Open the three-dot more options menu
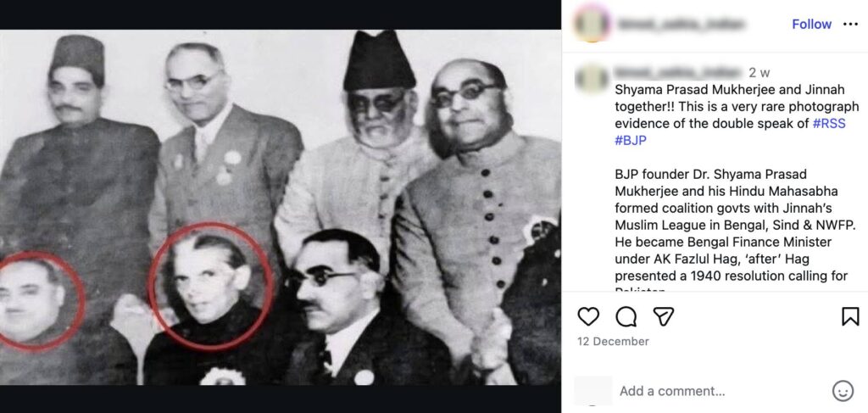This screenshot has height=413, width=868. [x=850, y=25]
